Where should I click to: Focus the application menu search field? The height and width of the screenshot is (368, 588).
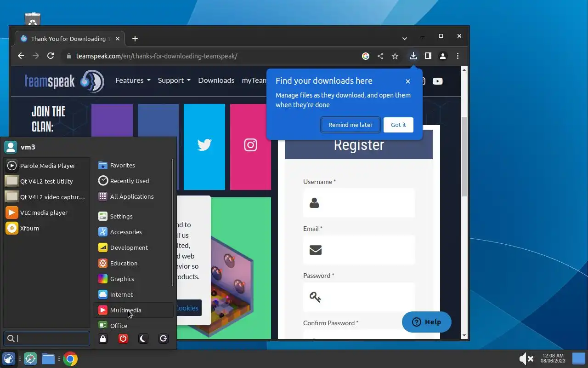[x=46, y=339]
